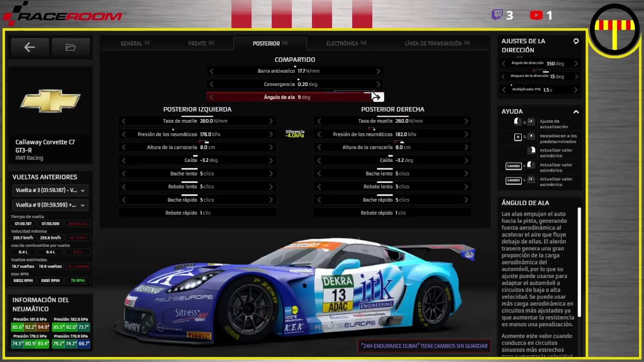Increase Barra antivuelco value
This screenshot has height=362, width=644.
click(x=378, y=71)
